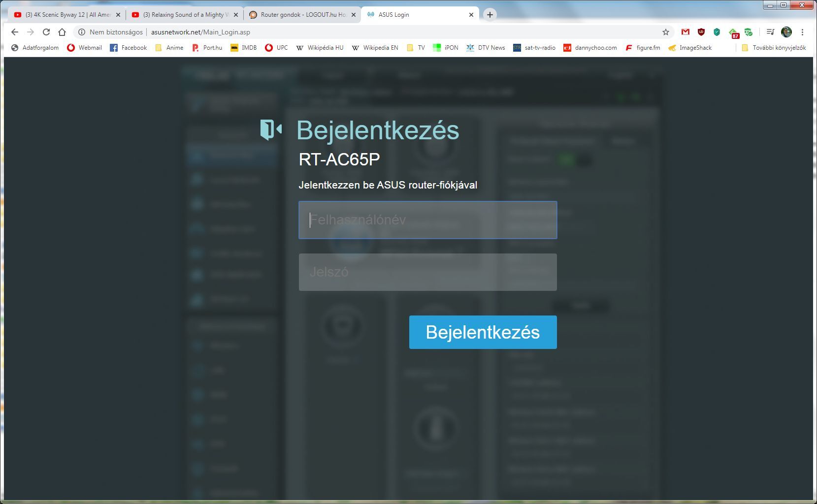The width and height of the screenshot is (817, 504).
Task: Open the Wikipédia HU bookmark
Action: coord(320,48)
